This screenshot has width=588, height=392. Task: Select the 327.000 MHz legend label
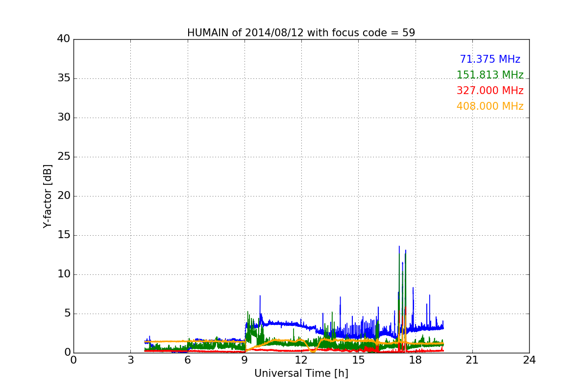click(x=490, y=91)
